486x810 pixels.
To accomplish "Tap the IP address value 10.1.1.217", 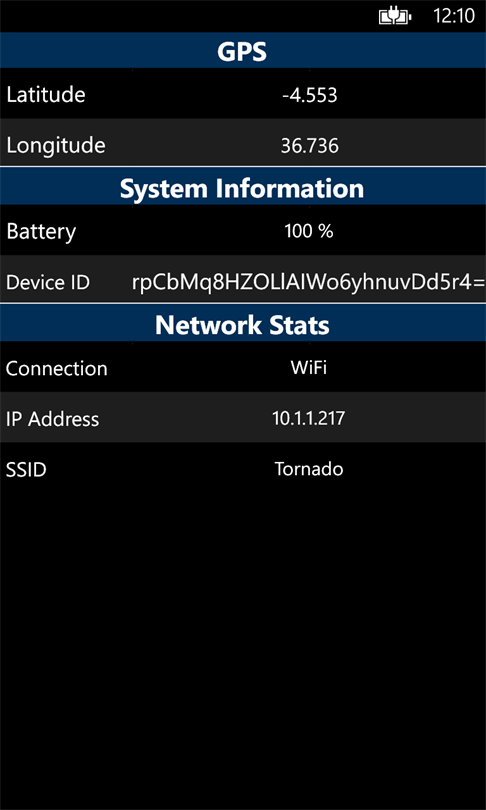I will coord(309,418).
